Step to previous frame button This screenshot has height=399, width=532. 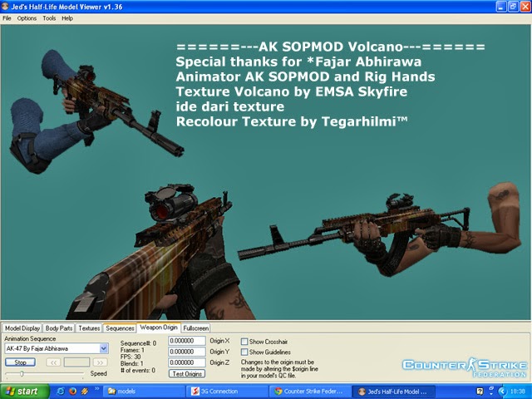tap(53, 362)
